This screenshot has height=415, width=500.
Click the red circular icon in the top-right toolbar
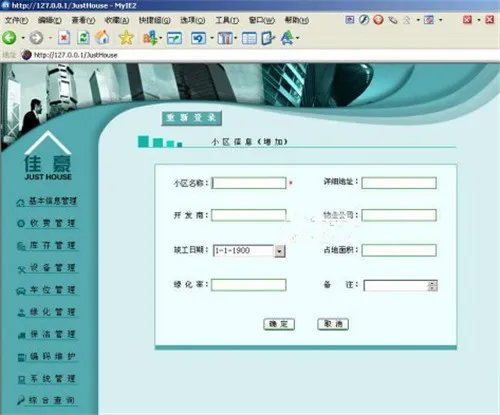[x=378, y=20]
